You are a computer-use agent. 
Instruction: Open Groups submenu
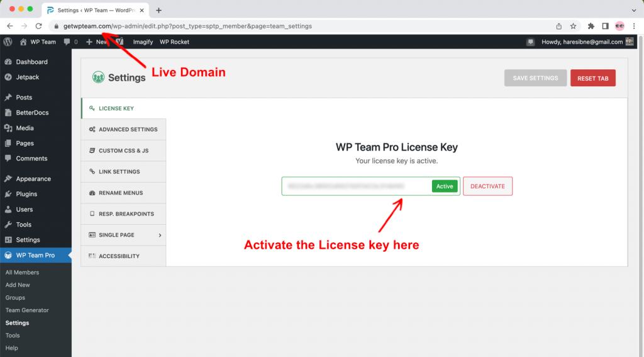(x=15, y=298)
